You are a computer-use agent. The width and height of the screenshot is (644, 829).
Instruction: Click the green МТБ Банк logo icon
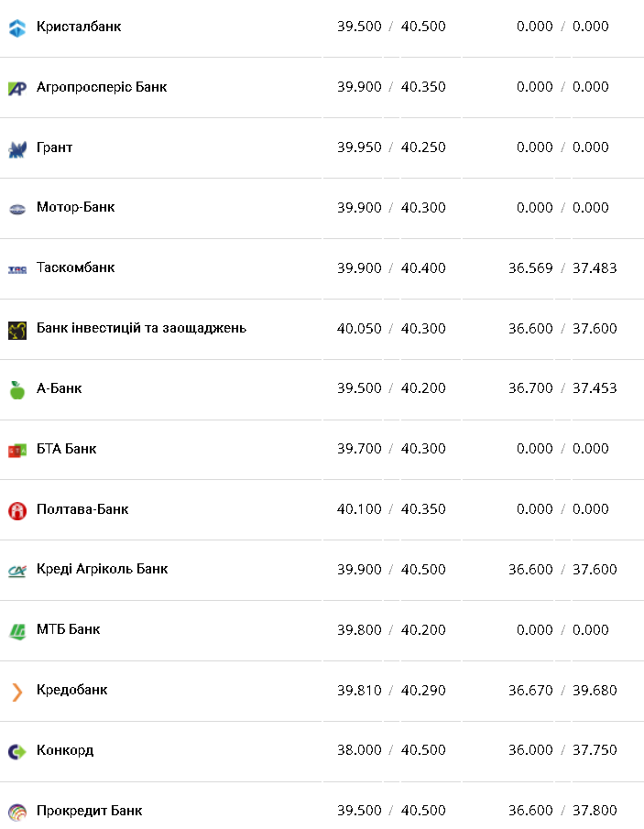coord(17,630)
